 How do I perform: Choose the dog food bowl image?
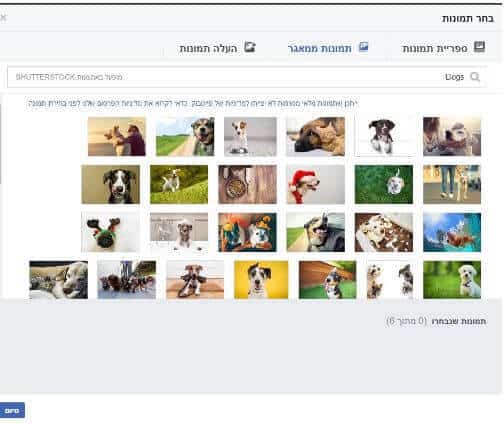[x=247, y=184]
